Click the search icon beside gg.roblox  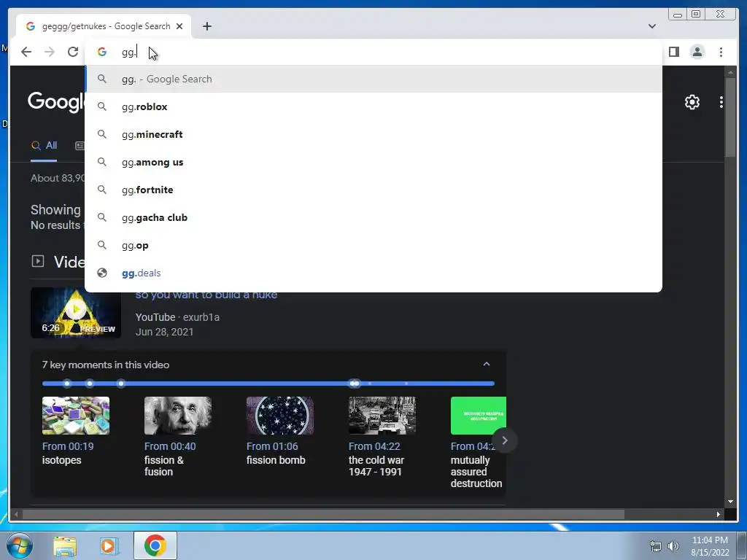click(102, 106)
